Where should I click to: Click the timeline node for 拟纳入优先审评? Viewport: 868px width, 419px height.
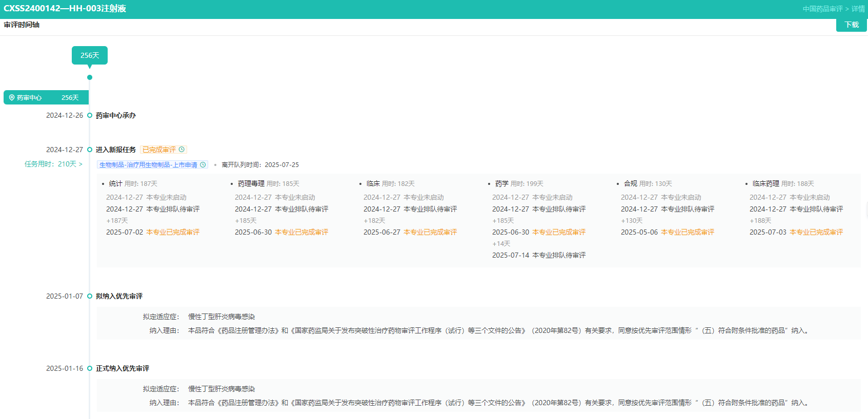[x=90, y=296]
